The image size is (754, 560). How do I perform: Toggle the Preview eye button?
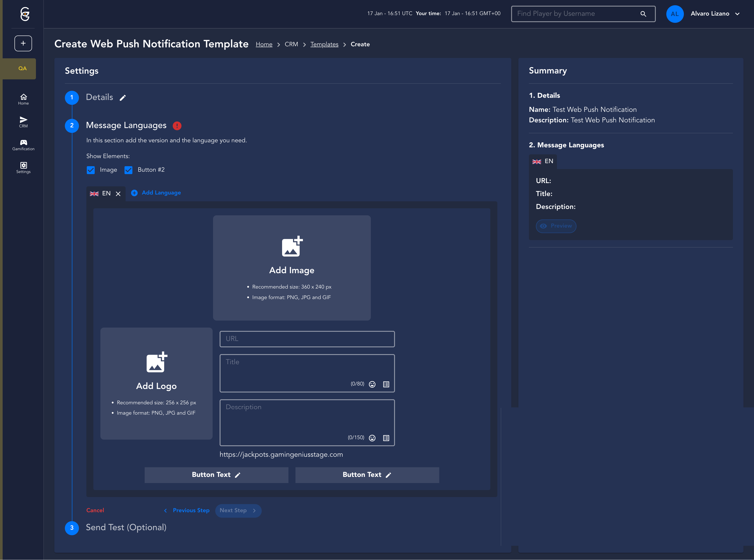(x=556, y=226)
